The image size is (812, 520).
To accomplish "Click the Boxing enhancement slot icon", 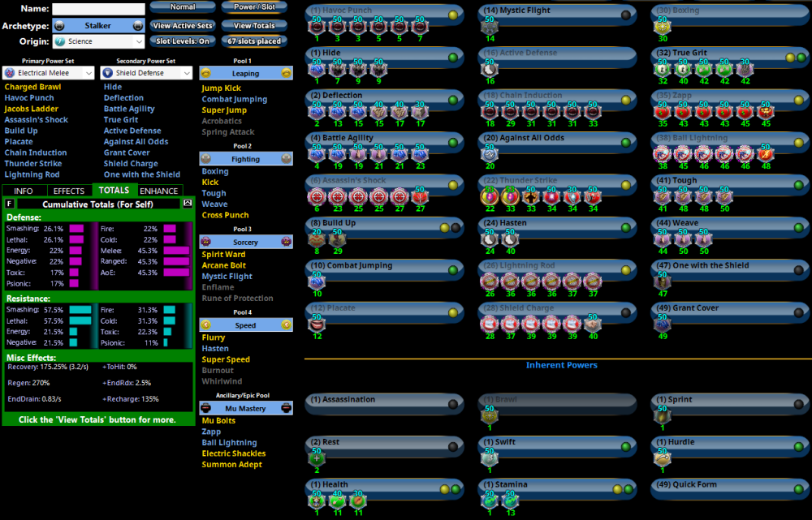I will (x=663, y=28).
